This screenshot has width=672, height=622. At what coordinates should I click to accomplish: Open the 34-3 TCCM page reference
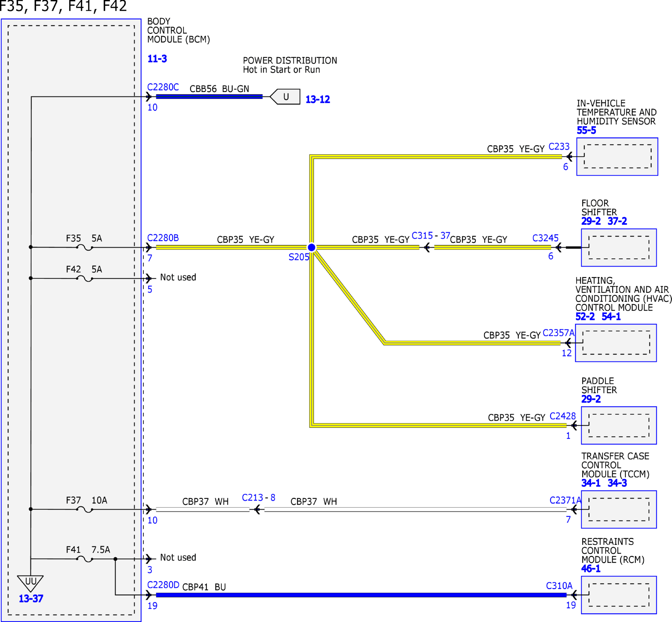point(617,483)
